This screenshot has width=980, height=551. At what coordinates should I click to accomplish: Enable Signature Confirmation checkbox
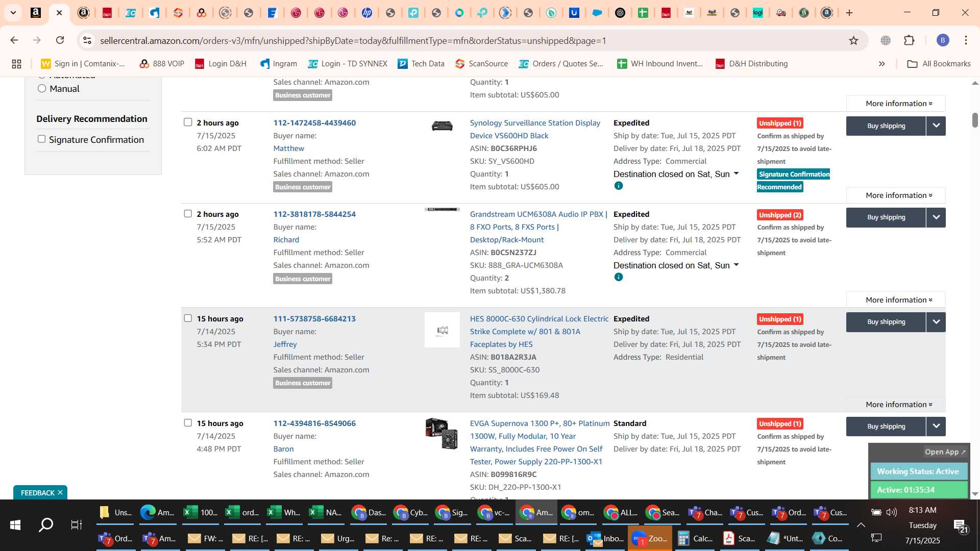coord(42,139)
